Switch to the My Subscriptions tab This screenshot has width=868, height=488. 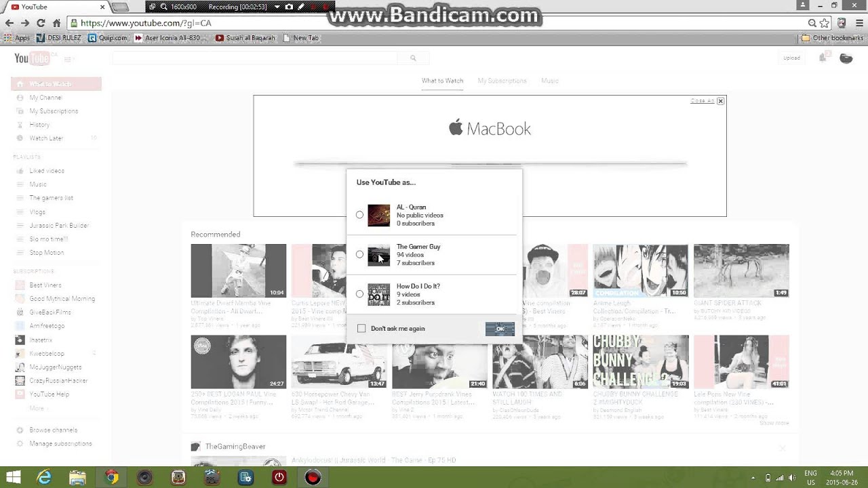502,81
